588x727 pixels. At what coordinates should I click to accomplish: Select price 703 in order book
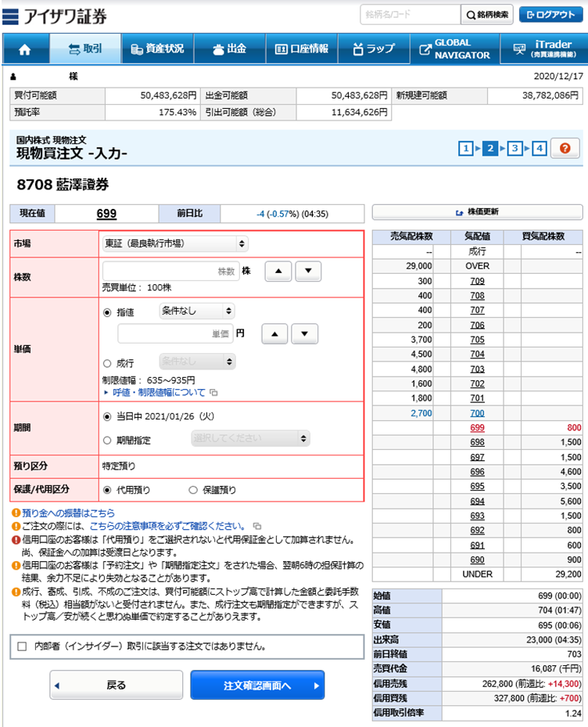click(x=477, y=369)
